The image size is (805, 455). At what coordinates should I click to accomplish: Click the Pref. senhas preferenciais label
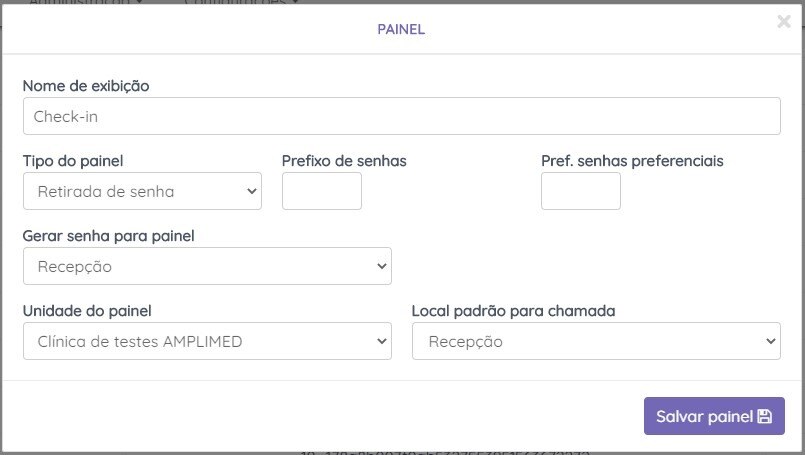(632, 160)
